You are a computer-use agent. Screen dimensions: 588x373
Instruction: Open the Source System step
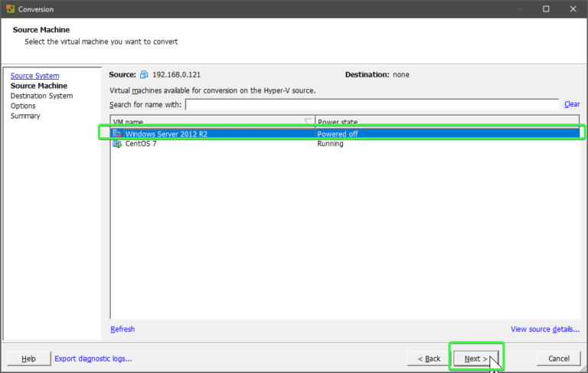click(34, 76)
